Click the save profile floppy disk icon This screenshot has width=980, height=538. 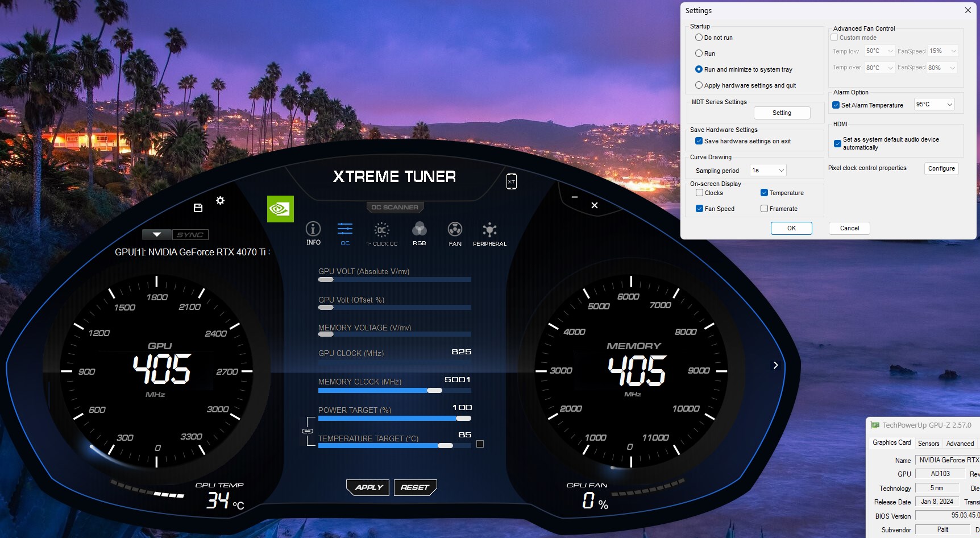pos(198,208)
